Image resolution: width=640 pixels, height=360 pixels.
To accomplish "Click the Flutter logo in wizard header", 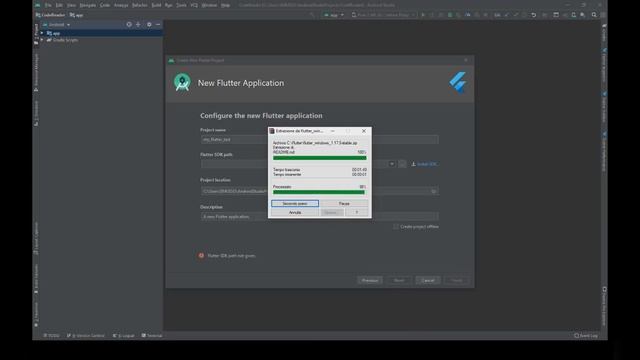I will pos(458,82).
